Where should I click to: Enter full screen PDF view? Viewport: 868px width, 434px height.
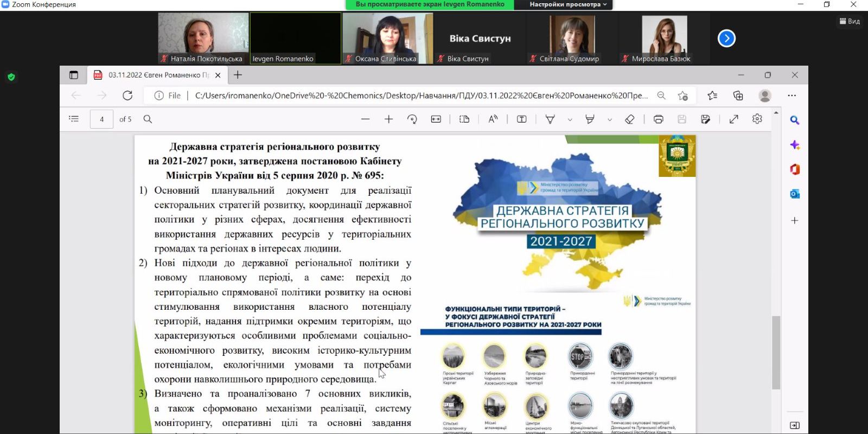click(733, 119)
